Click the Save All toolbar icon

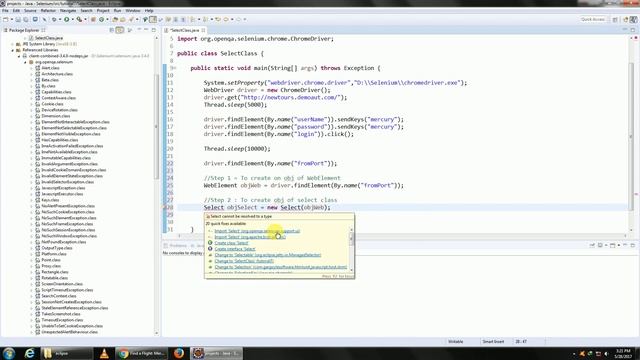pyautogui.click(x=26, y=19)
